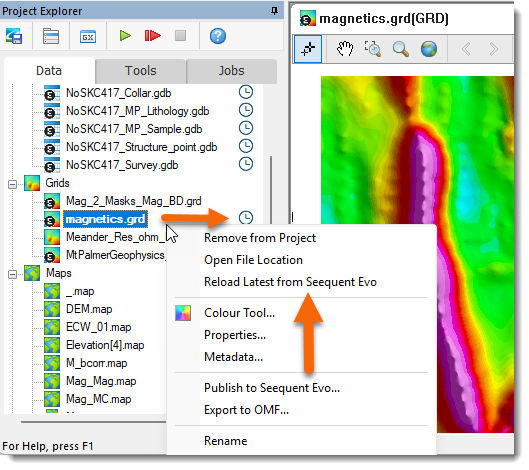Toggle the Project Explorer pin icon
The height and width of the screenshot is (470, 529).
(275, 11)
